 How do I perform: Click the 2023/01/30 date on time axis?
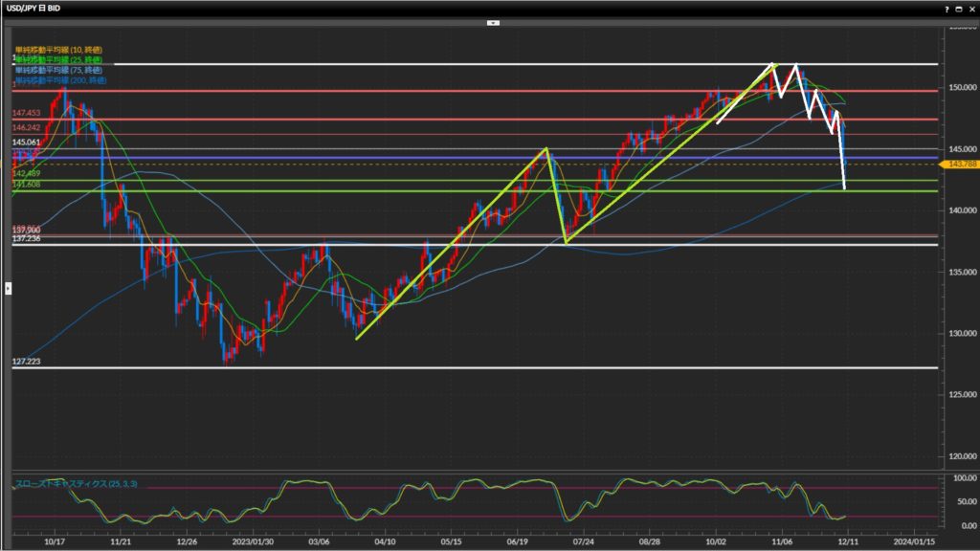tap(251, 540)
